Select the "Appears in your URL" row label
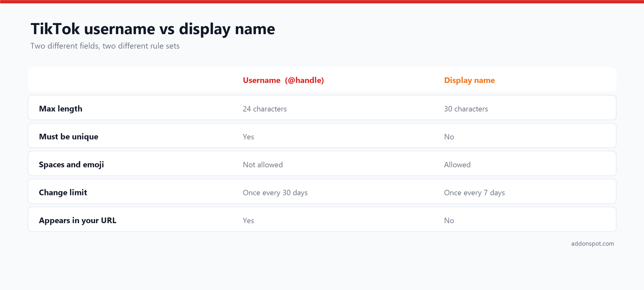The image size is (644, 290). click(78, 220)
